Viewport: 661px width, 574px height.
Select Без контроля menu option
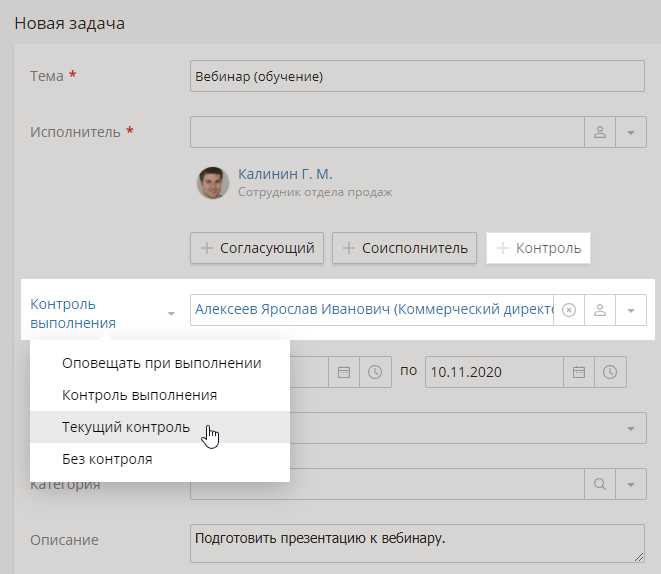point(107,460)
